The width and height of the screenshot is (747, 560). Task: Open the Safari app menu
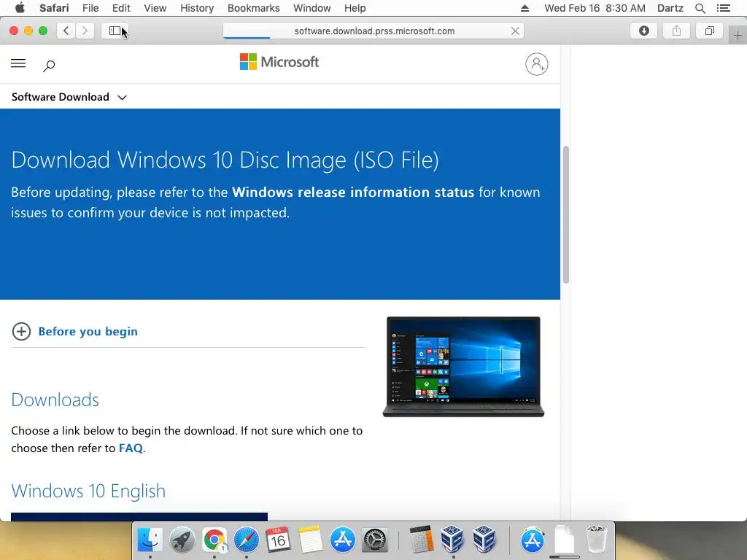pos(54,8)
